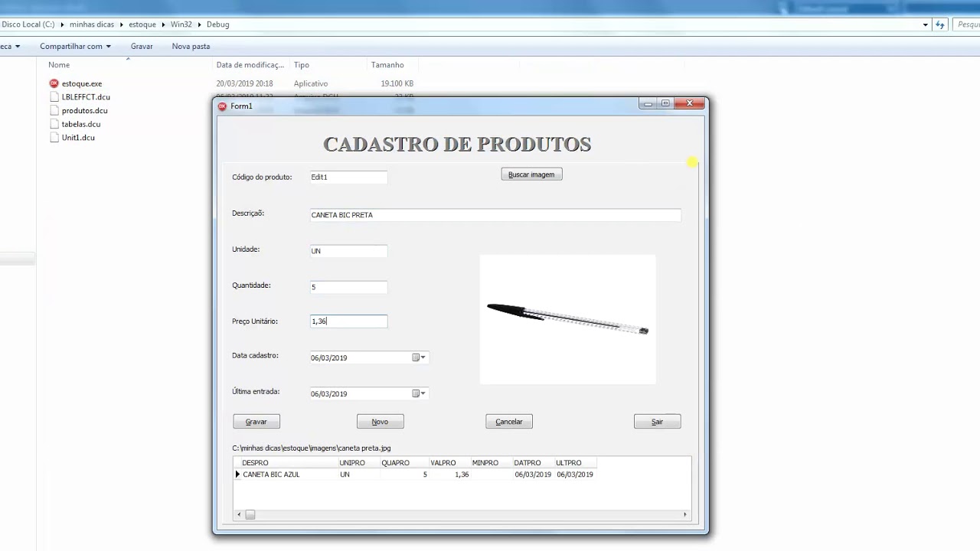This screenshot has width=980, height=551.
Task: Click the Form1 window title icon
Action: tap(222, 106)
